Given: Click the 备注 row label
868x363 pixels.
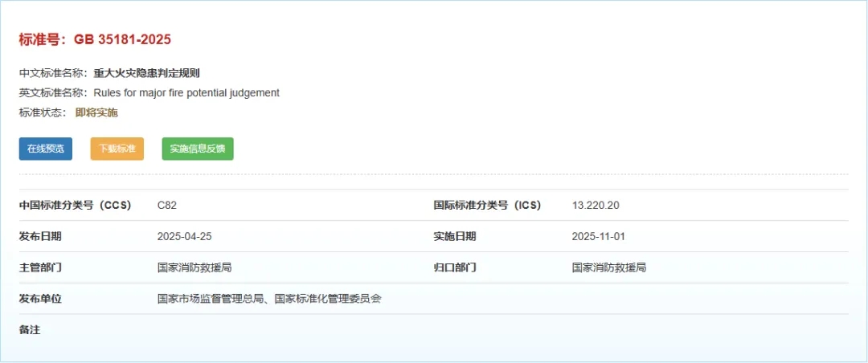Looking at the screenshot, I should (30, 329).
